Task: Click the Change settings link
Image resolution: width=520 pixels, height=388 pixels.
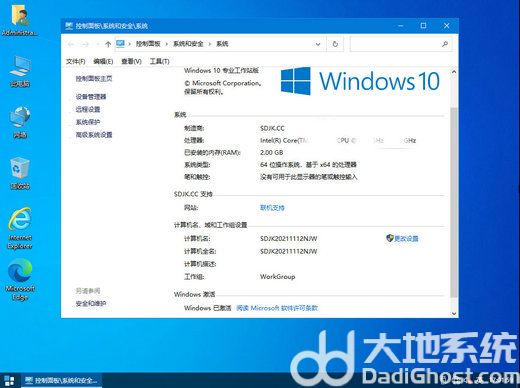Action: pos(406,238)
